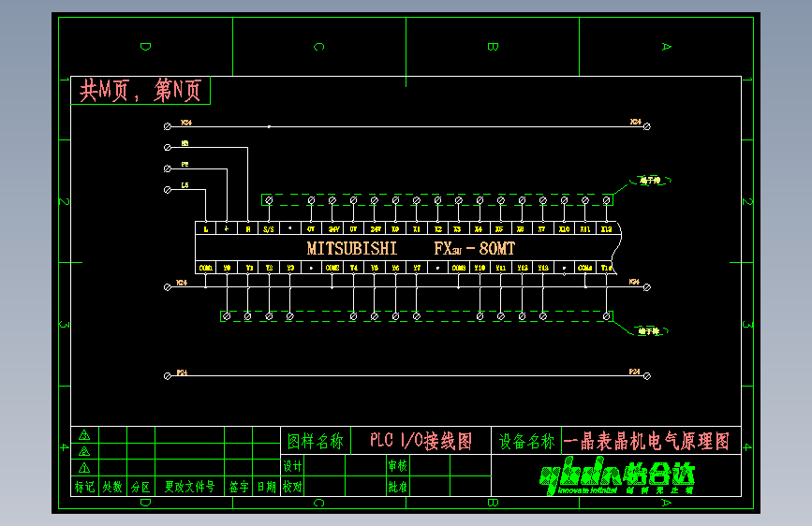Click the 签字 column header
Image resolution: width=812 pixels, height=526 pixels.
pyautogui.click(x=239, y=487)
